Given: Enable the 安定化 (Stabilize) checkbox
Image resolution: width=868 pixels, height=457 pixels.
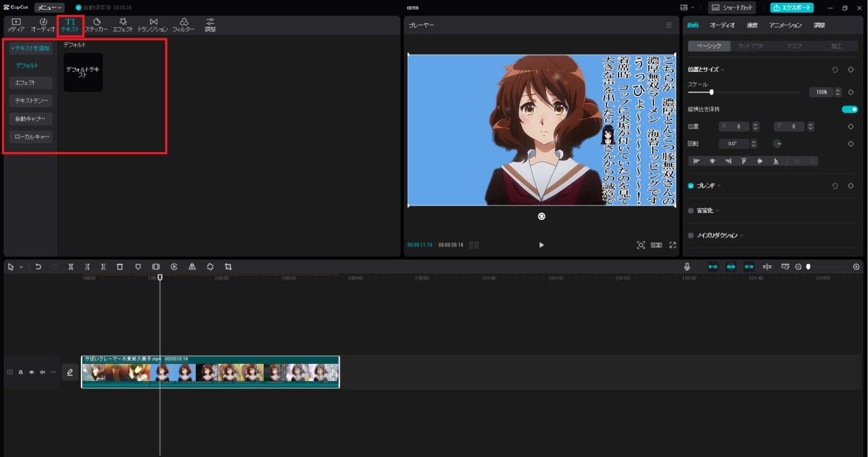Looking at the screenshot, I should (691, 210).
